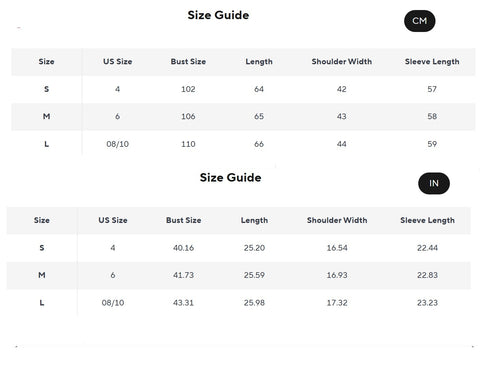Click bust value 40.16
480x371 pixels.
pos(183,248)
